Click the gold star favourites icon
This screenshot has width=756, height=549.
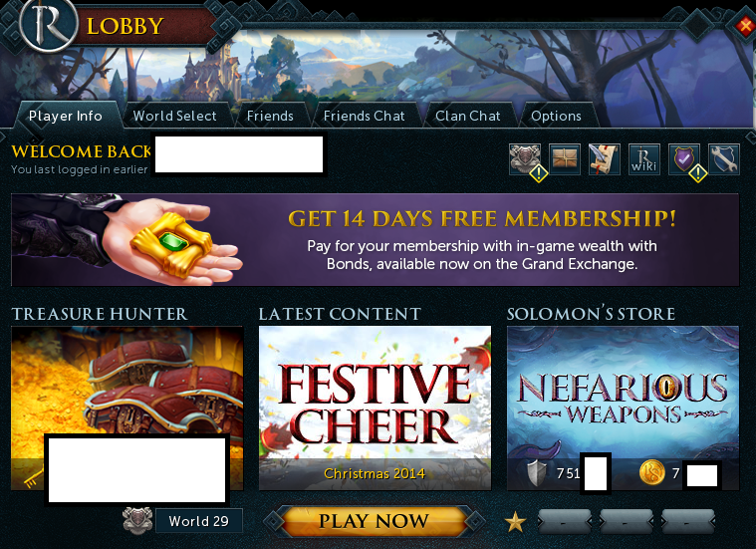(515, 522)
